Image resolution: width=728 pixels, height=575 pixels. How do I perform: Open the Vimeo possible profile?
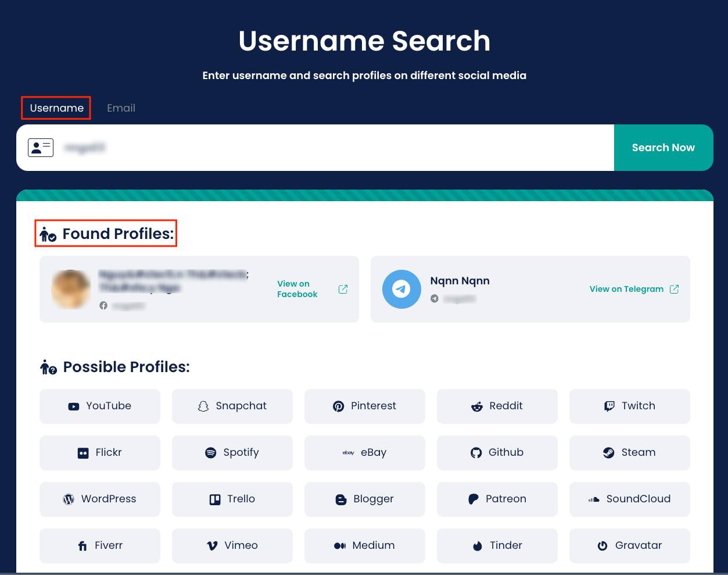(232, 546)
